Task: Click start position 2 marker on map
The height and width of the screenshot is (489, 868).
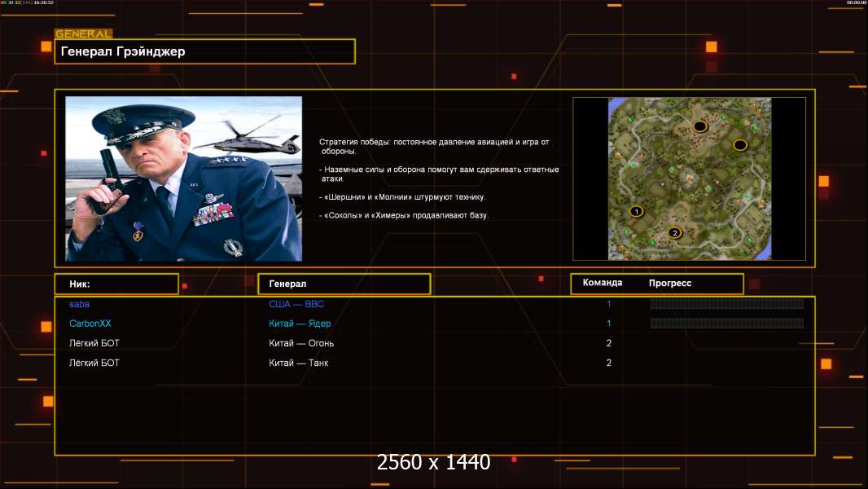Action: pyautogui.click(x=674, y=233)
